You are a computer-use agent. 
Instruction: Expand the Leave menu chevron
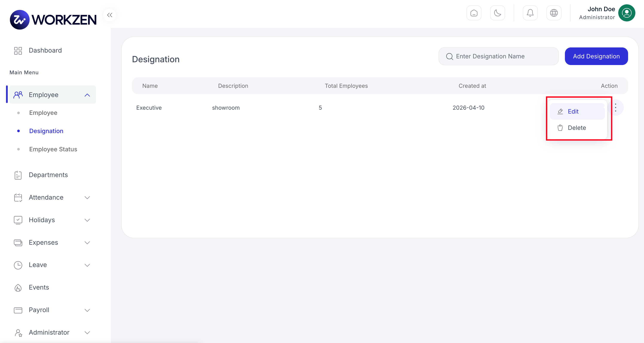click(x=87, y=265)
